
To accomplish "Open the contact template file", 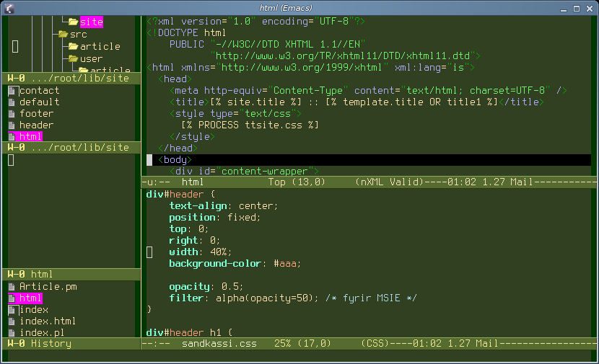I will [40, 91].
